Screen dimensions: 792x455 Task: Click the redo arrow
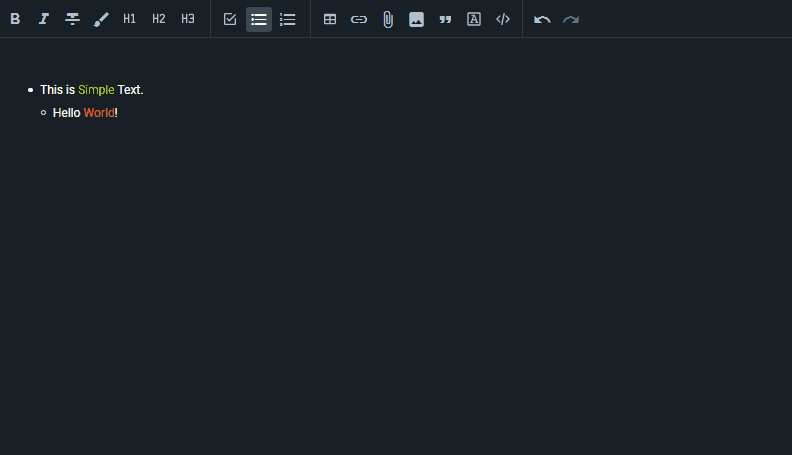tap(571, 19)
